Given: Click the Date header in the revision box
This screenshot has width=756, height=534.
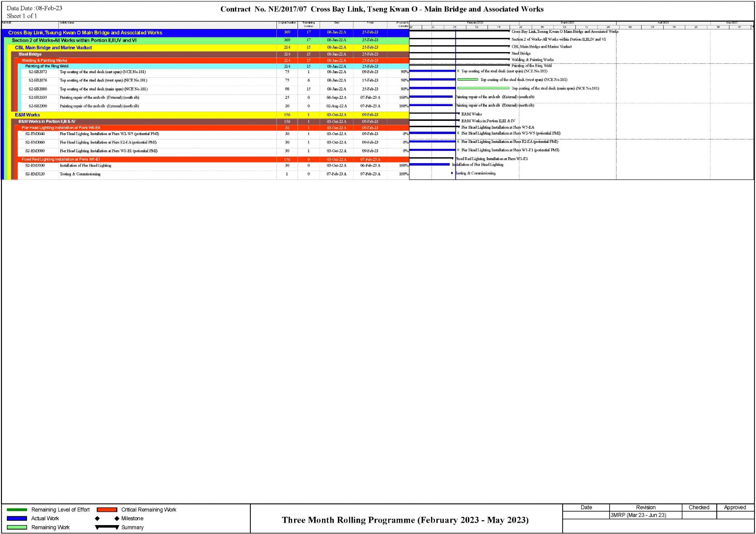Looking at the screenshot, I should (586, 507).
